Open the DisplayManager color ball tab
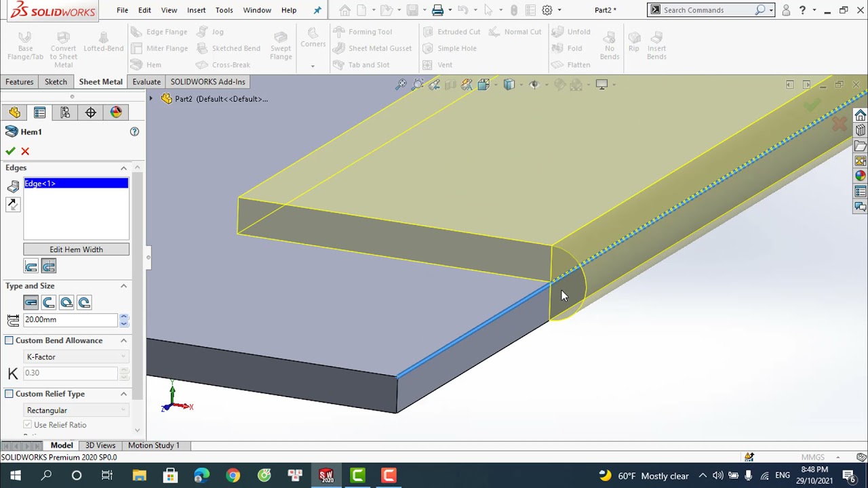The width and height of the screenshot is (868, 488). 116,113
